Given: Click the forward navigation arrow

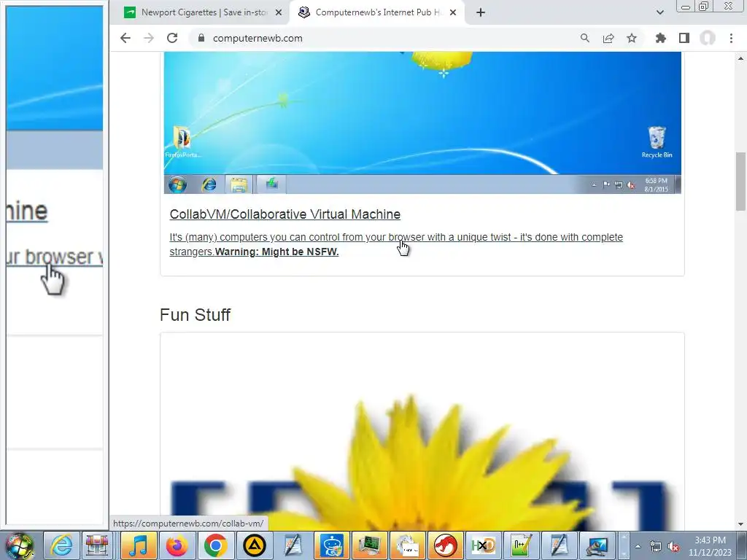Looking at the screenshot, I should [x=149, y=38].
